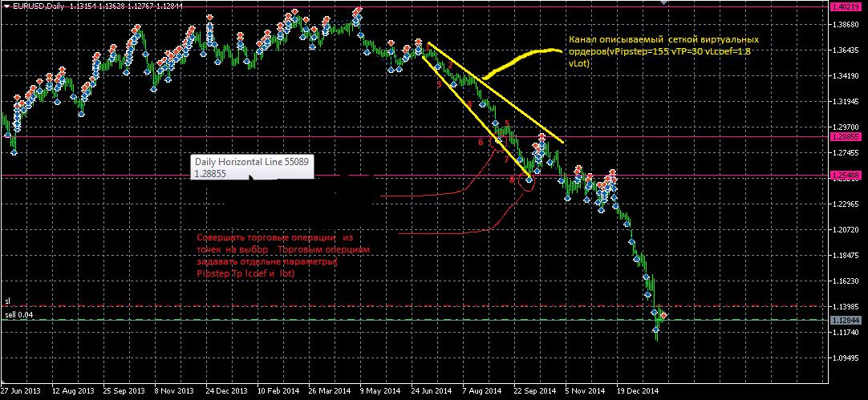The width and height of the screenshot is (868, 400).
Task: Click the 1.16230 value on price scale
Action: coord(846,281)
